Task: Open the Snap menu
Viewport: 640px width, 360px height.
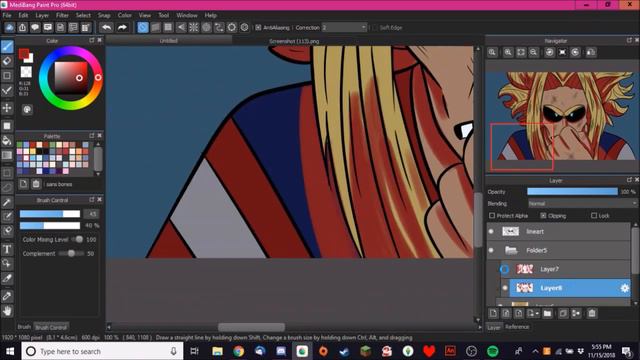Action: point(104,16)
